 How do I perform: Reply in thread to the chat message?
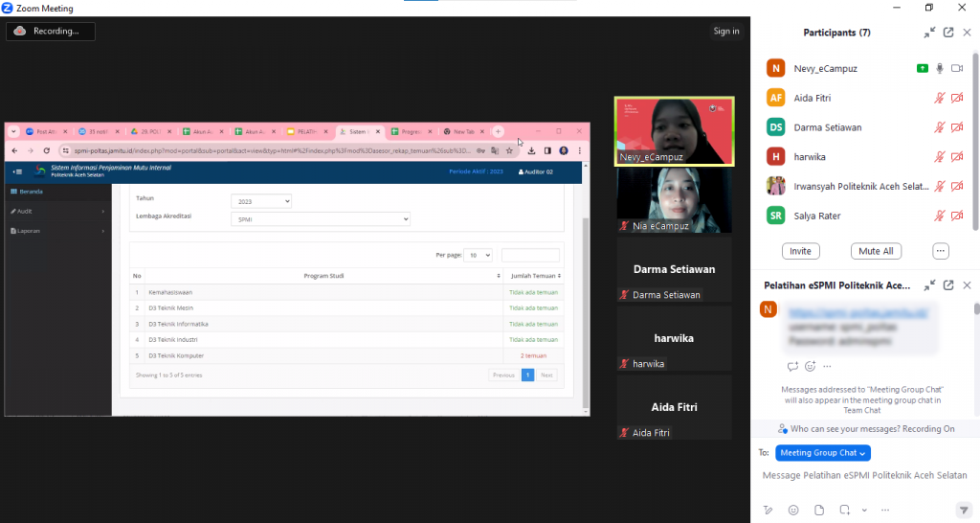(792, 366)
